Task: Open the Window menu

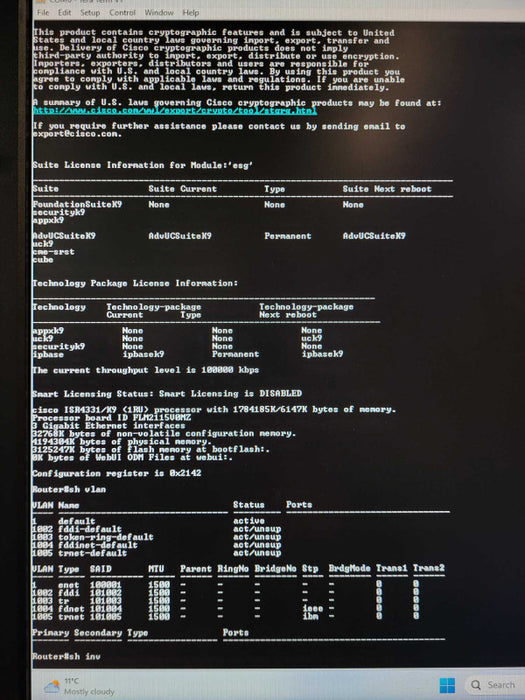Action: pyautogui.click(x=159, y=12)
